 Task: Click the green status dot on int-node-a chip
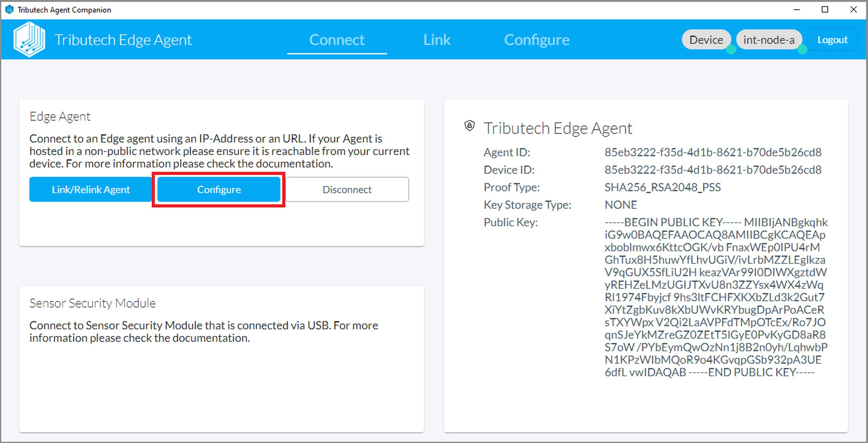pyautogui.click(x=802, y=50)
